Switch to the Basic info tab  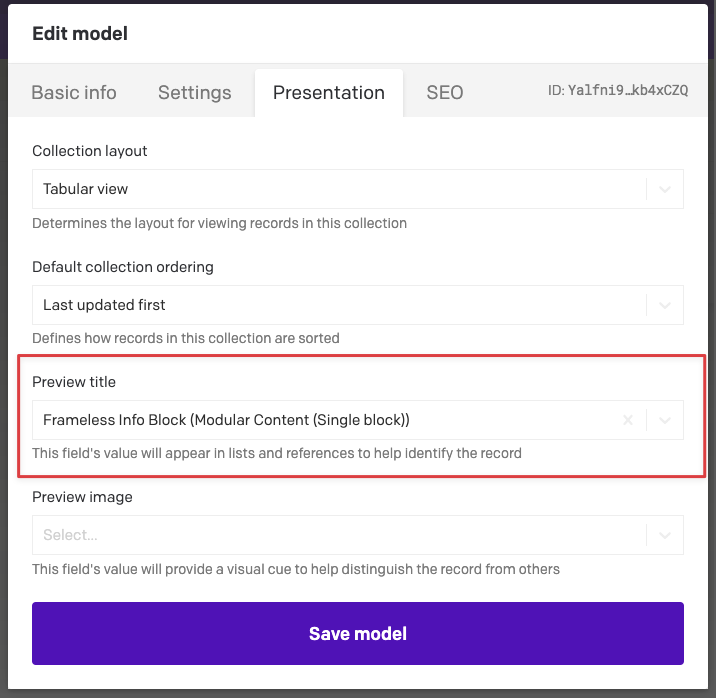coord(74,93)
